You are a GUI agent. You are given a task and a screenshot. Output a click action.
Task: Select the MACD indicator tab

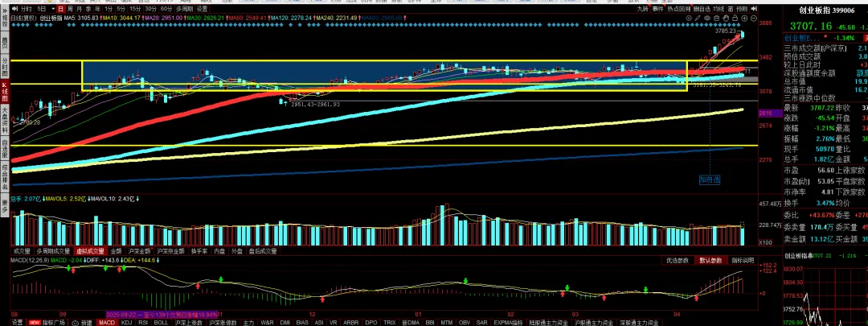click(x=106, y=322)
